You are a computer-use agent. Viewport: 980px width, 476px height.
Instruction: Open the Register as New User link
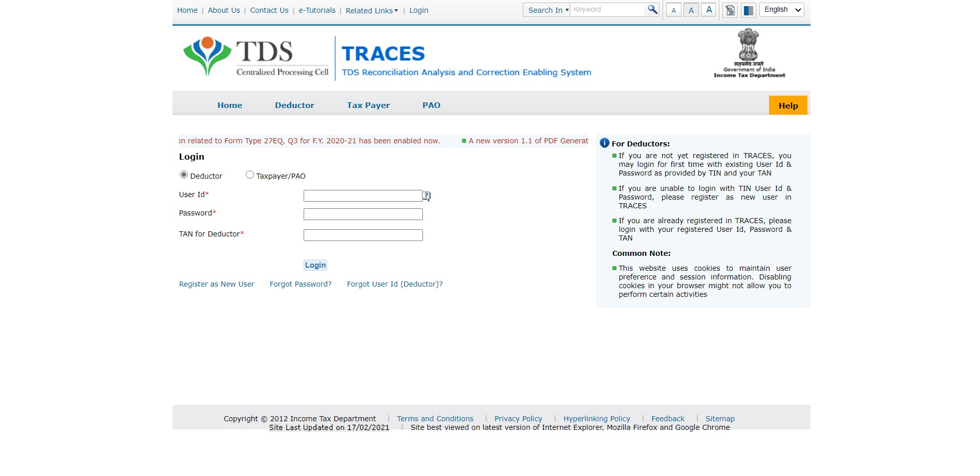[x=217, y=284]
